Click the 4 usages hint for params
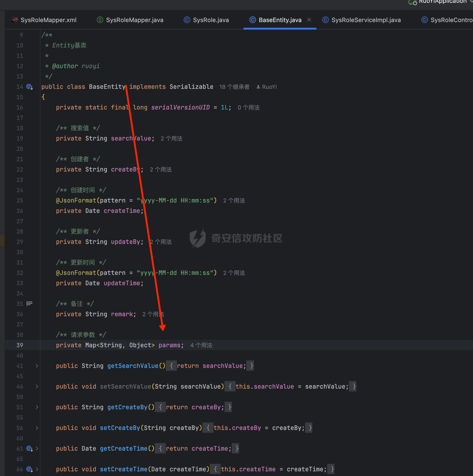The image size is (473, 476). [x=201, y=345]
